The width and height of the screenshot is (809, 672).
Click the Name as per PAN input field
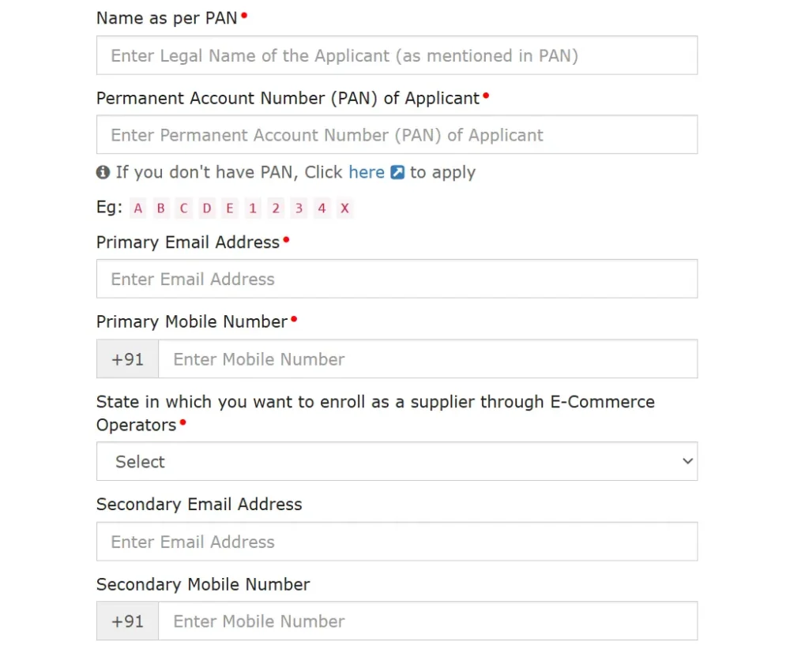pyautogui.click(x=397, y=55)
